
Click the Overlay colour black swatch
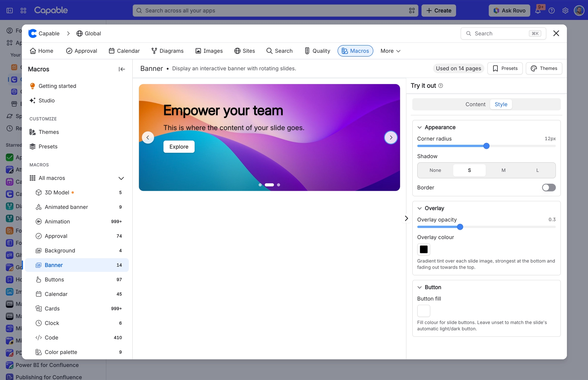(x=424, y=250)
